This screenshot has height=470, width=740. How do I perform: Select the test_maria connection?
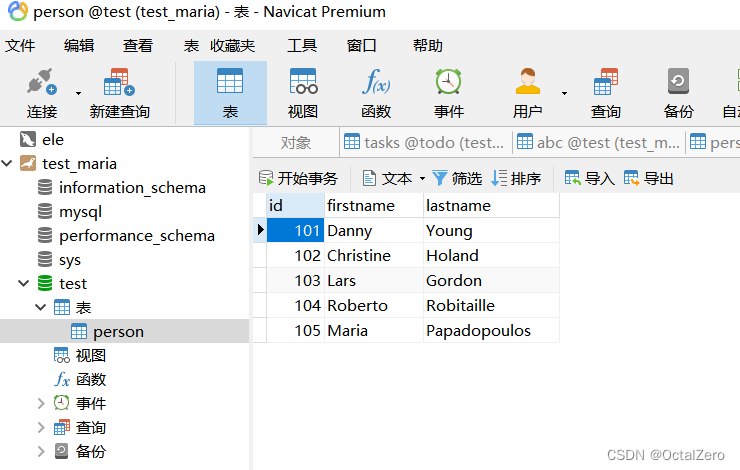pos(79,164)
